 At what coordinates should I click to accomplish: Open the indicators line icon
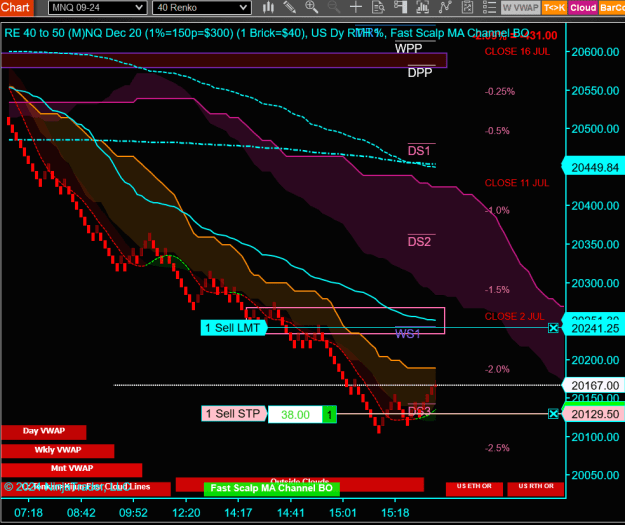pos(445,7)
